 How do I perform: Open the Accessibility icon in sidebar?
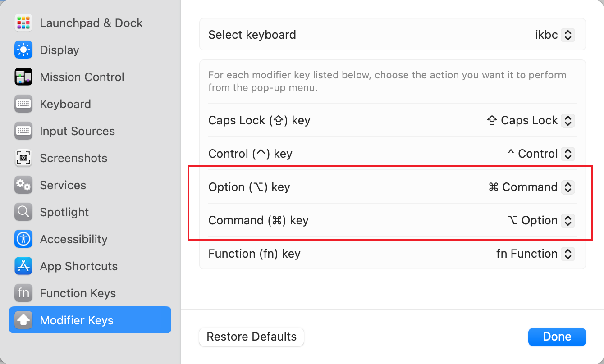[x=23, y=239]
